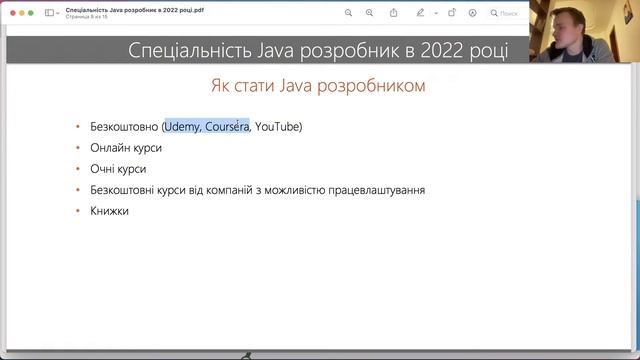Click the bullet text 'Онлайн курси'
This screenshot has width=640, height=360.
point(126,148)
